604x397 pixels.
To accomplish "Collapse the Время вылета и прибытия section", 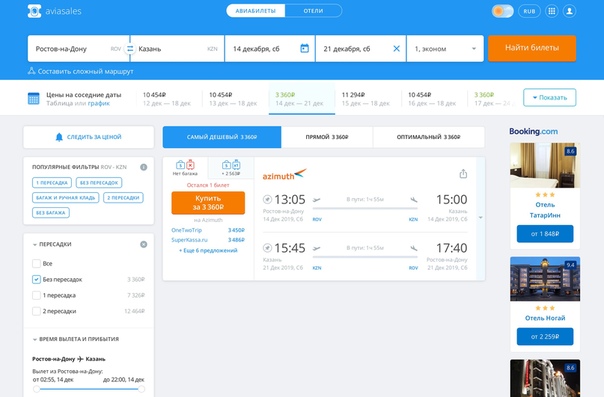I will click(x=76, y=339).
